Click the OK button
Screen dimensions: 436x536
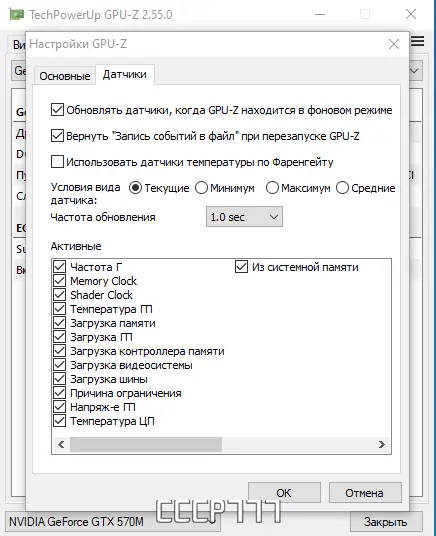point(284,493)
